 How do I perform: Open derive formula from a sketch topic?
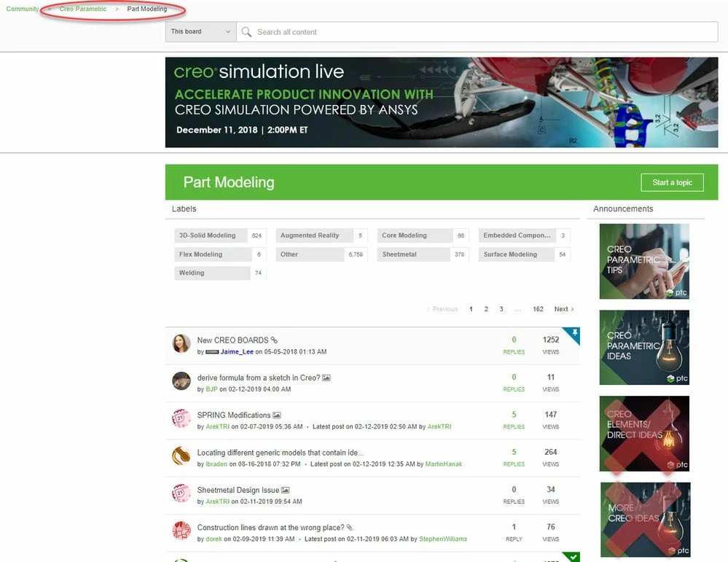pos(259,378)
